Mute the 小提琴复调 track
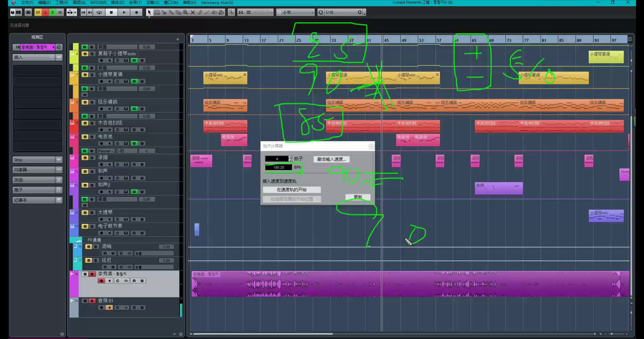Image resolution: width=644 pixels, height=339 pixels. tap(85, 75)
